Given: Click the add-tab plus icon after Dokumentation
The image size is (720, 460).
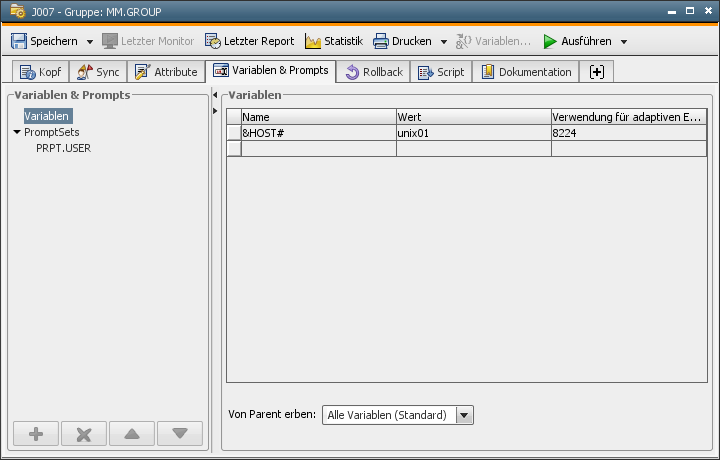Looking at the screenshot, I should click(597, 72).
